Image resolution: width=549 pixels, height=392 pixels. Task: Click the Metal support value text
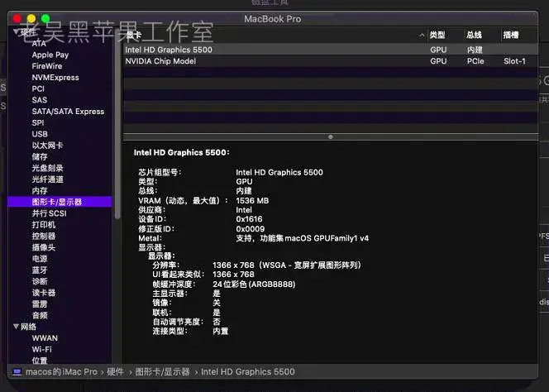(302, 238)
